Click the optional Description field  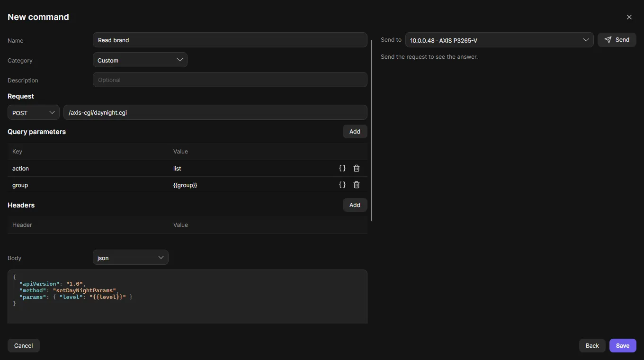coord(230,80)
